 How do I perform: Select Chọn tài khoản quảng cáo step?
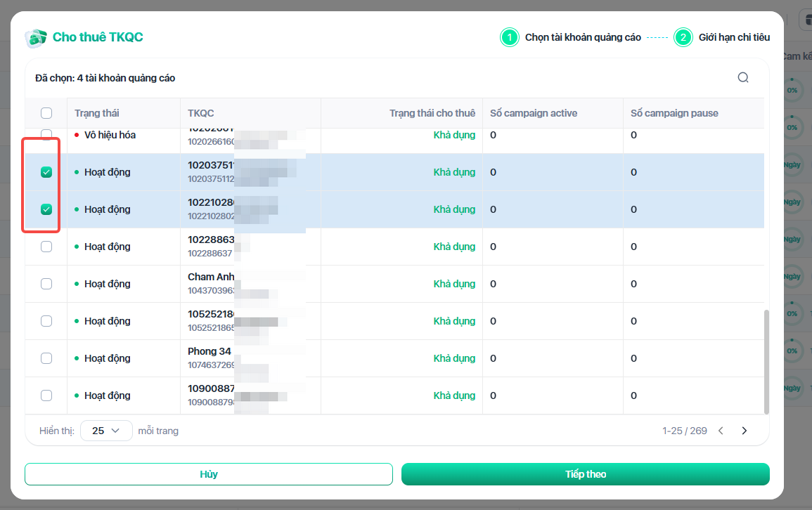[x=583, y=37]
